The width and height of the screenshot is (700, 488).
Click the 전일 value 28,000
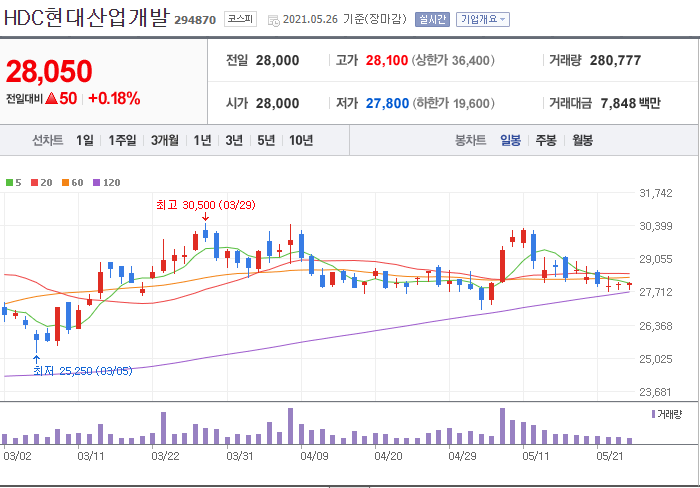coord(277,60)
